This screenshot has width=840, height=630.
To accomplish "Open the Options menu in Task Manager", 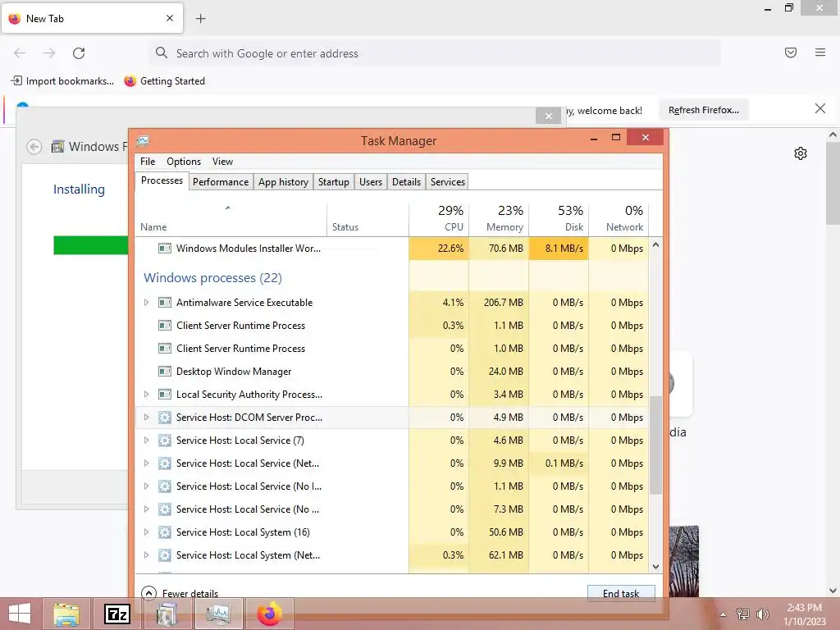I will coord(184,162).
